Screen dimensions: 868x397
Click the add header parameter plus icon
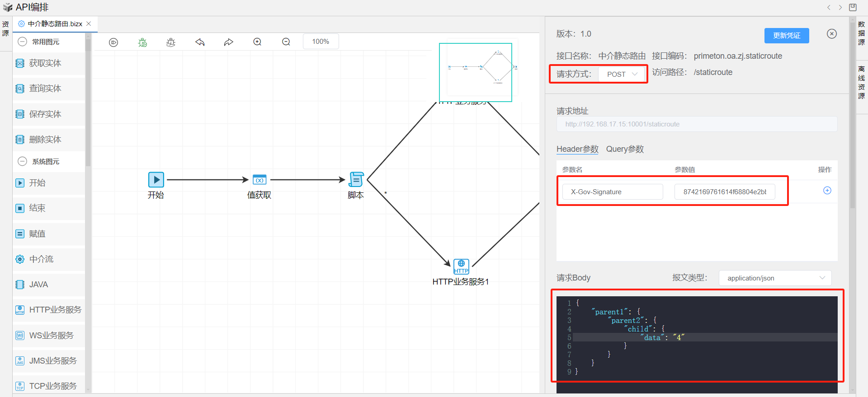point(827,191)
